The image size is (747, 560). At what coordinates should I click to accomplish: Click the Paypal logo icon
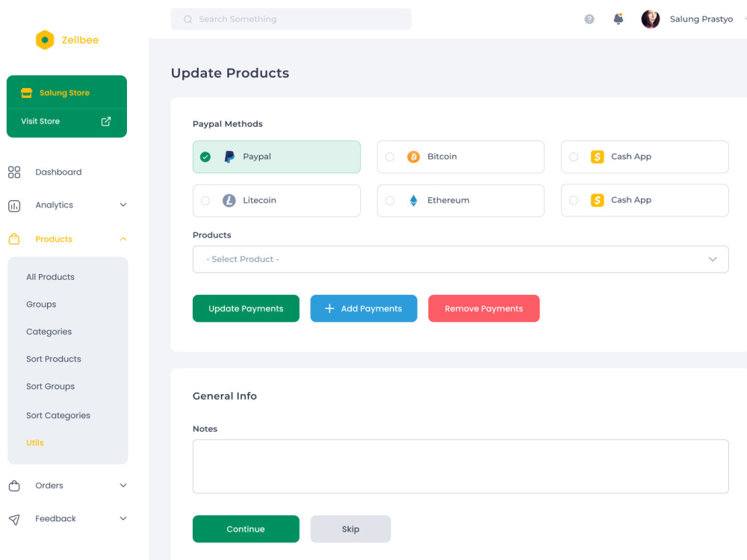(x=229, y=157)
